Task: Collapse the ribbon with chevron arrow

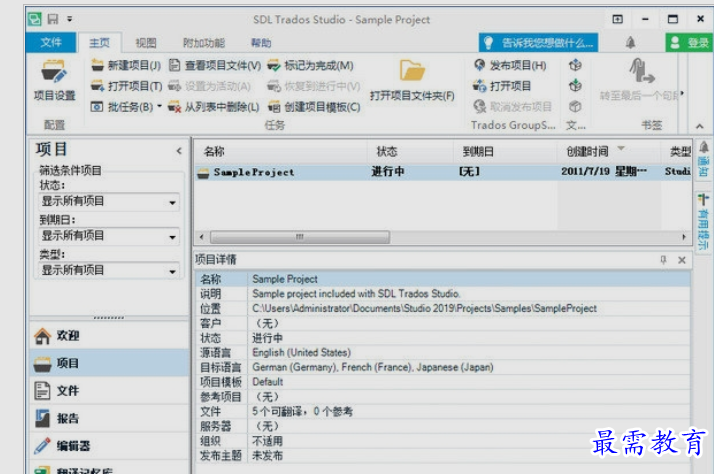Action: coord(700,126)
